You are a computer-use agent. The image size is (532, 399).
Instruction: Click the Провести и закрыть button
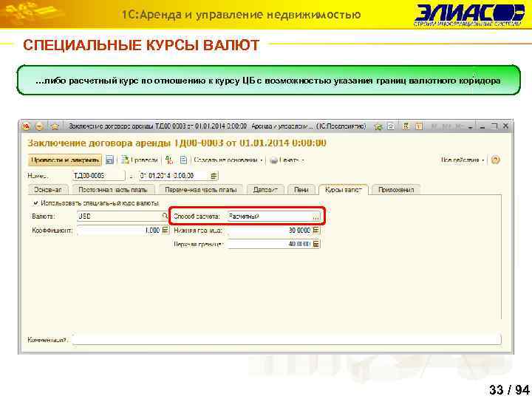pos(65,160)
